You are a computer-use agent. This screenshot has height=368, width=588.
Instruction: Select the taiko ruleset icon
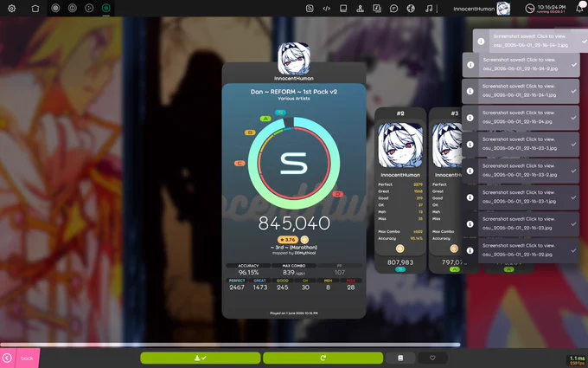click(73, 8)
